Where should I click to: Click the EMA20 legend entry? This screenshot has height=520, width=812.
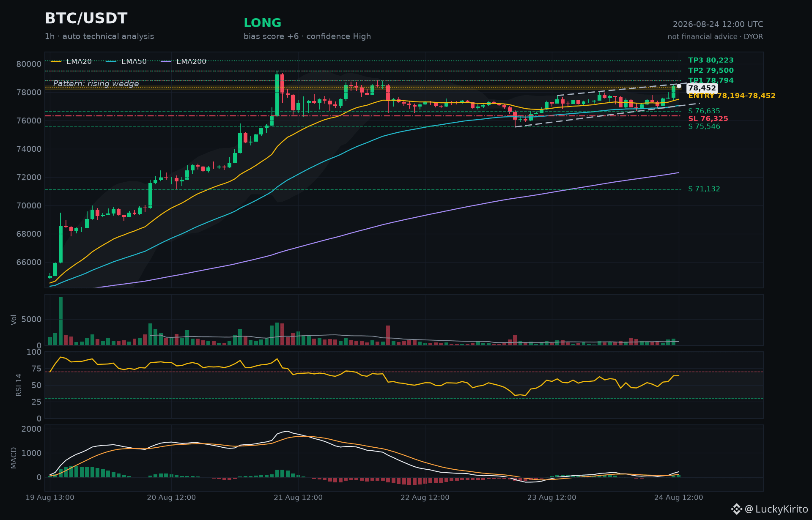(x=71, y=61)
